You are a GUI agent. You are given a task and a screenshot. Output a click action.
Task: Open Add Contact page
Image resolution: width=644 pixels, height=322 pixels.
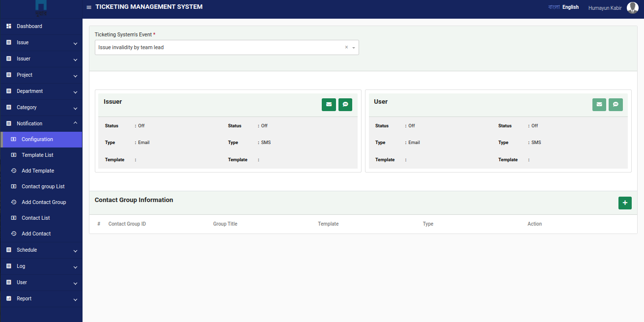(41, 234)
